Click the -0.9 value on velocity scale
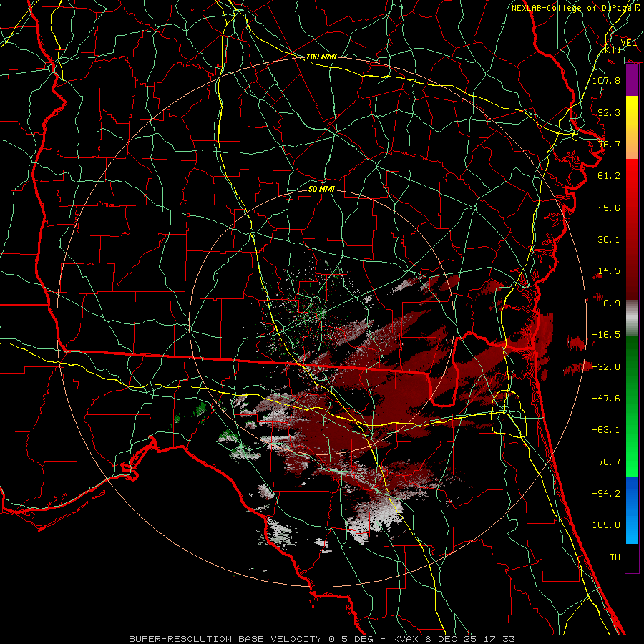644x644 pixels. point(609,303)
